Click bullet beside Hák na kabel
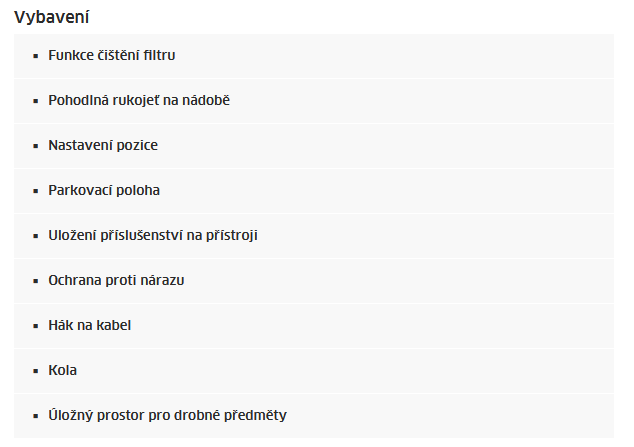 point(36,326)
